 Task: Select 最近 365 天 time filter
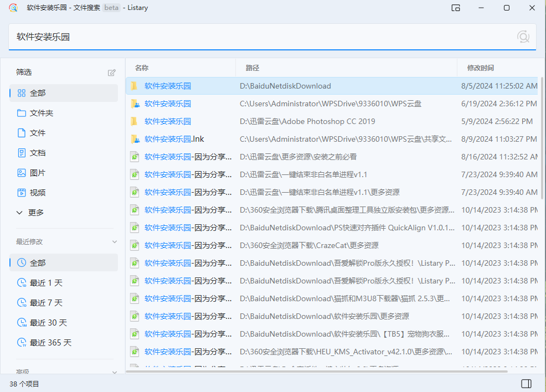(x=63, y=343)
